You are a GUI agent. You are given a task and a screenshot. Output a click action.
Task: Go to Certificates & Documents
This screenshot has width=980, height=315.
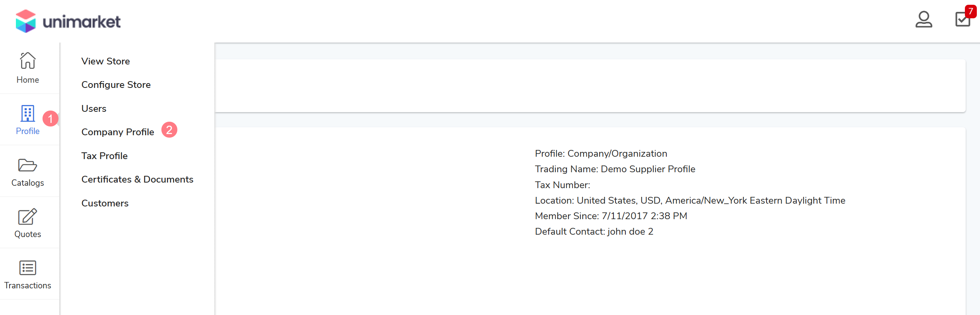pos(137,179)
